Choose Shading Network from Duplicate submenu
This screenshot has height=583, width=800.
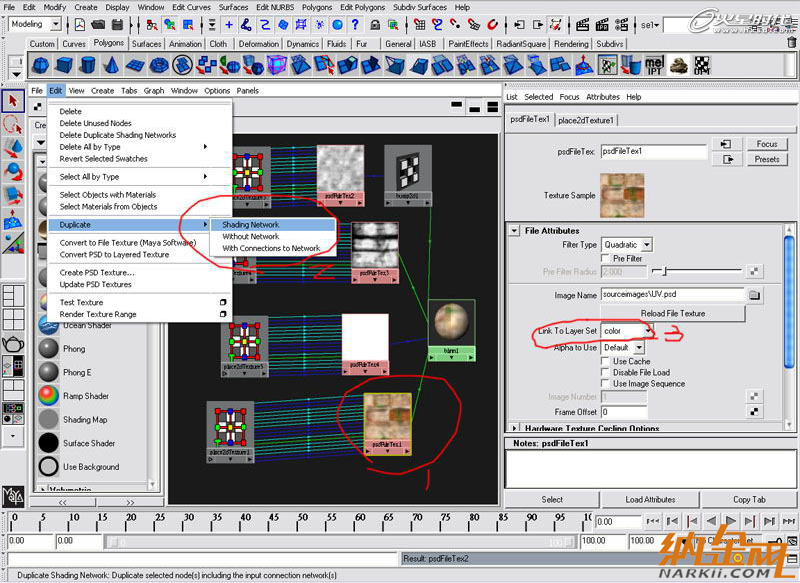click(251, 225)
